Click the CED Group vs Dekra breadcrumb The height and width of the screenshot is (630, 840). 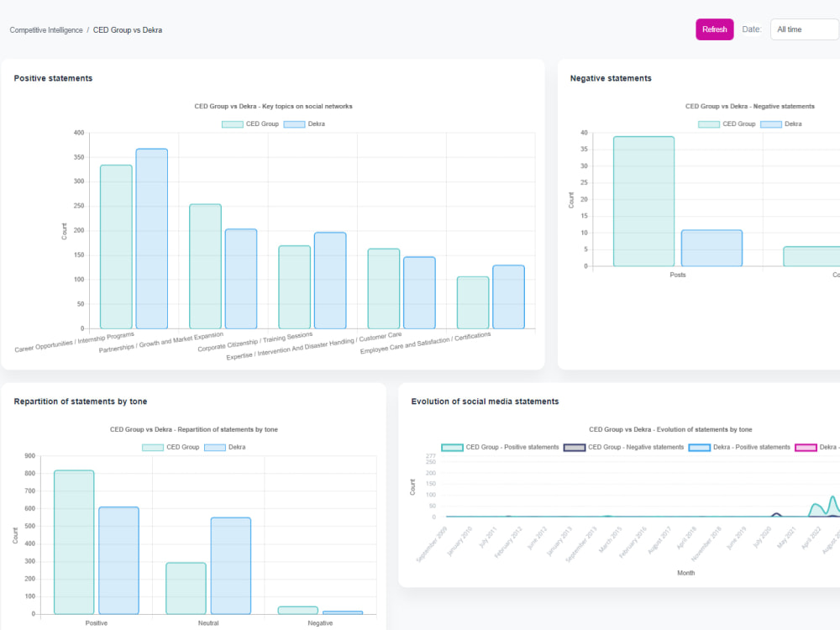click(128, 30)
